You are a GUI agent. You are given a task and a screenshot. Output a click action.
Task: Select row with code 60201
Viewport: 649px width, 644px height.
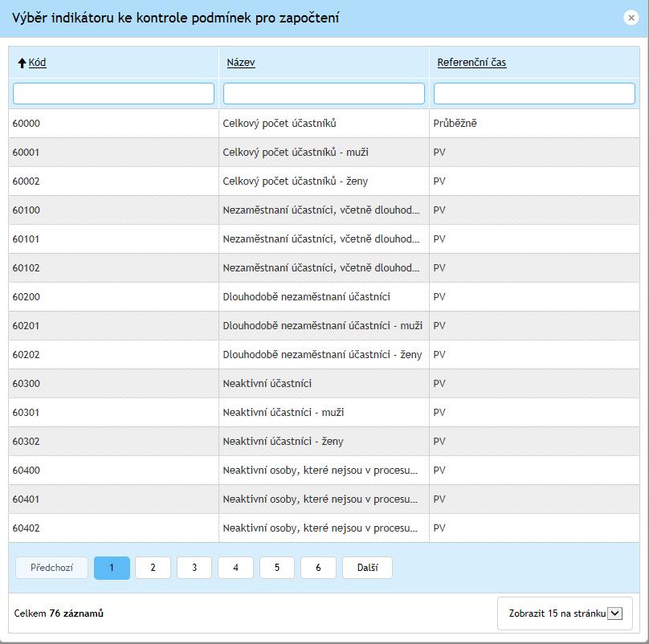[x=324, y=326]
